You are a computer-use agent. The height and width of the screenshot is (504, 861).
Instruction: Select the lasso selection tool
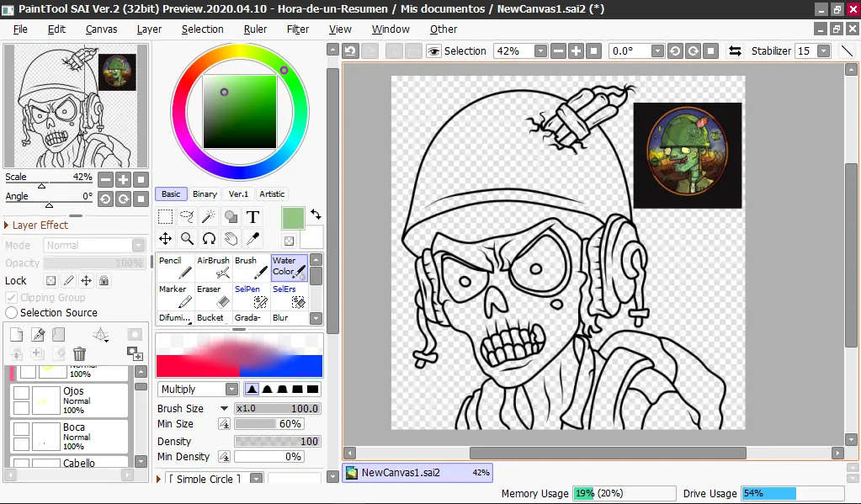click(x=187, y=217)
